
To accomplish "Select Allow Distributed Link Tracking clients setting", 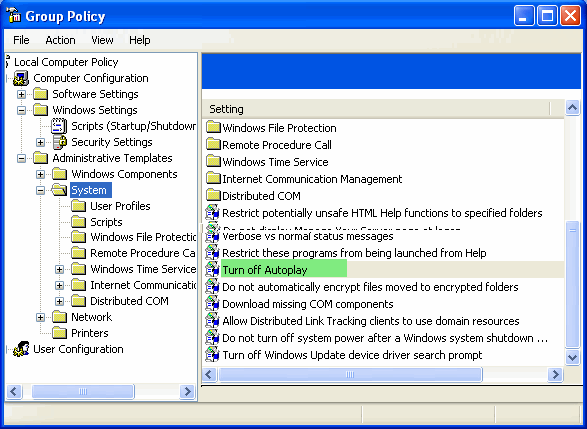I will [371, 321].
